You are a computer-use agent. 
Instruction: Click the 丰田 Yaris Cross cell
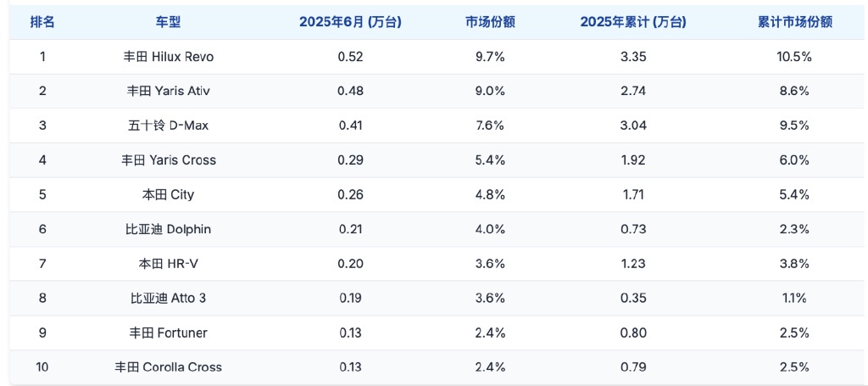pyautogui.click(x=168, y=160)
